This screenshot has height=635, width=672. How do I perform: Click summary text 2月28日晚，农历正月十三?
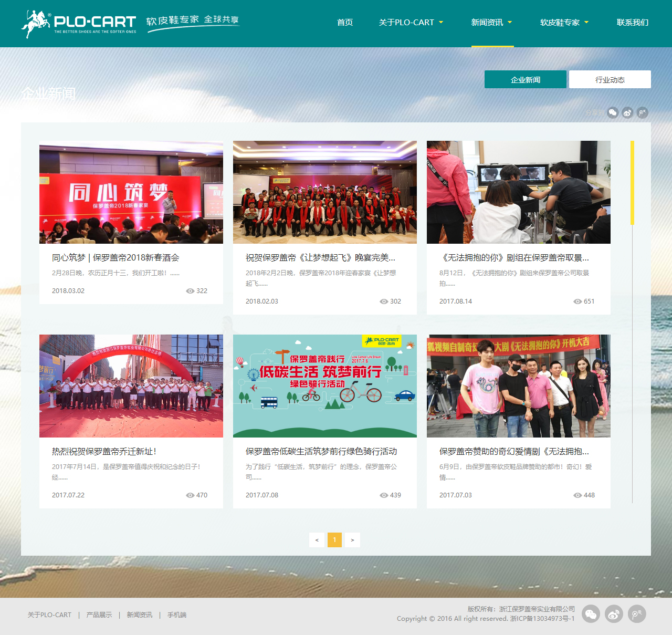point(115,273)
